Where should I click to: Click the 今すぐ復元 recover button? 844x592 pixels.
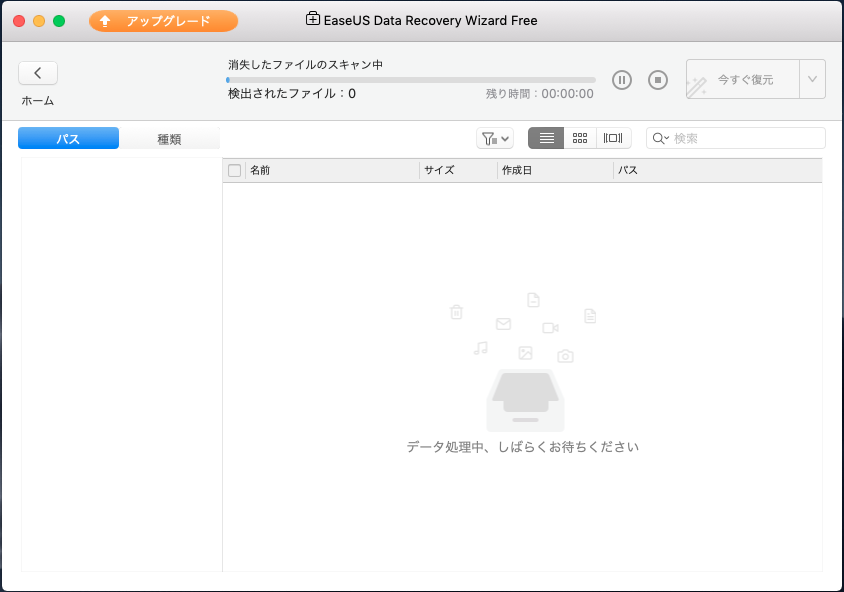743,79
